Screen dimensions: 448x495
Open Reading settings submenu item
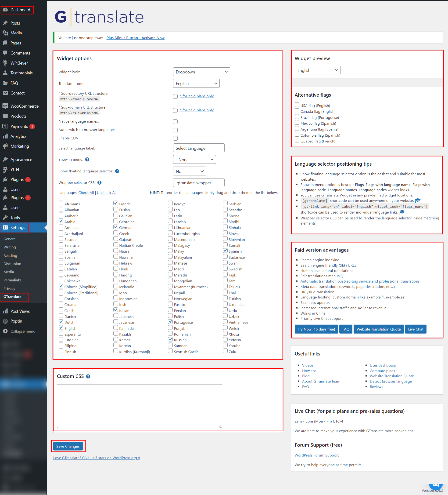click(x=10, y=255)
